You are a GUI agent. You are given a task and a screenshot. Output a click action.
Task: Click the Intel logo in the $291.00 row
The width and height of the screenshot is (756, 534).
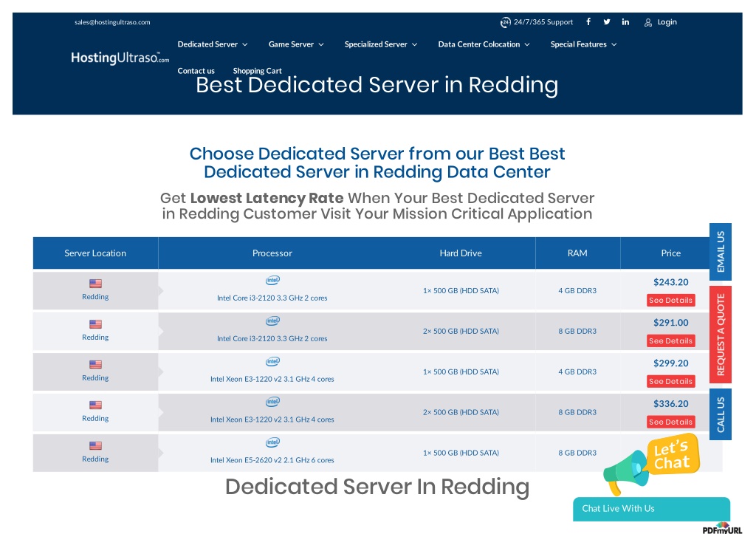[272, 321]
